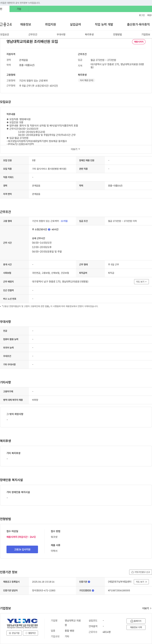Click the siren icon in 거짓구인광고 신고
Screen dimensions: 152x644
(133, 572)
